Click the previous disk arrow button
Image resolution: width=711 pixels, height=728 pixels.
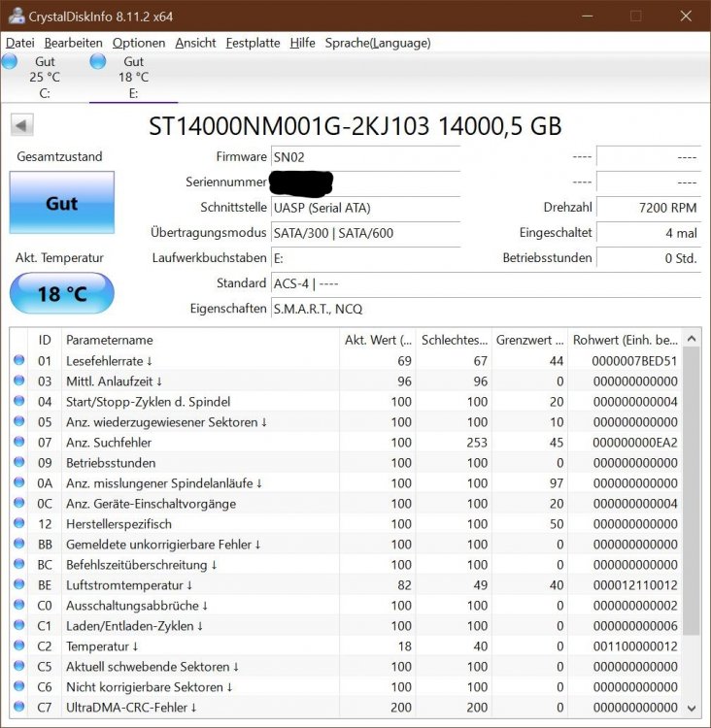click(21, 125)
